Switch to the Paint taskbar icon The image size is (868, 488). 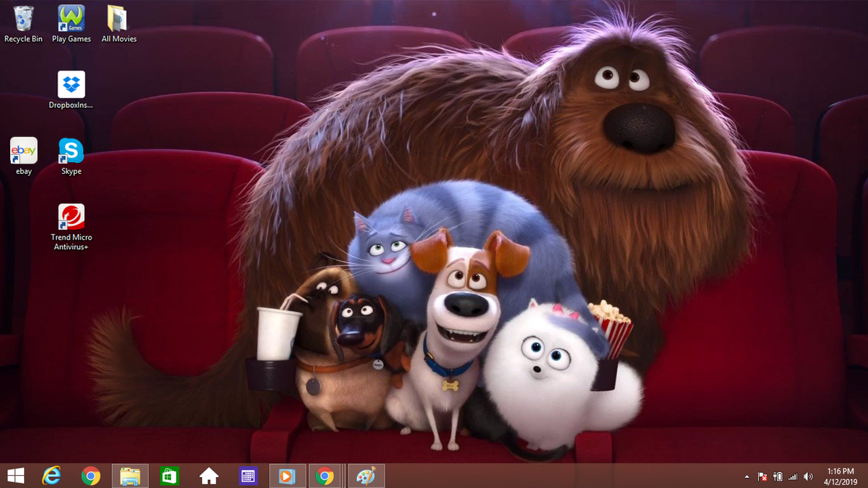(x=367, y=476)
